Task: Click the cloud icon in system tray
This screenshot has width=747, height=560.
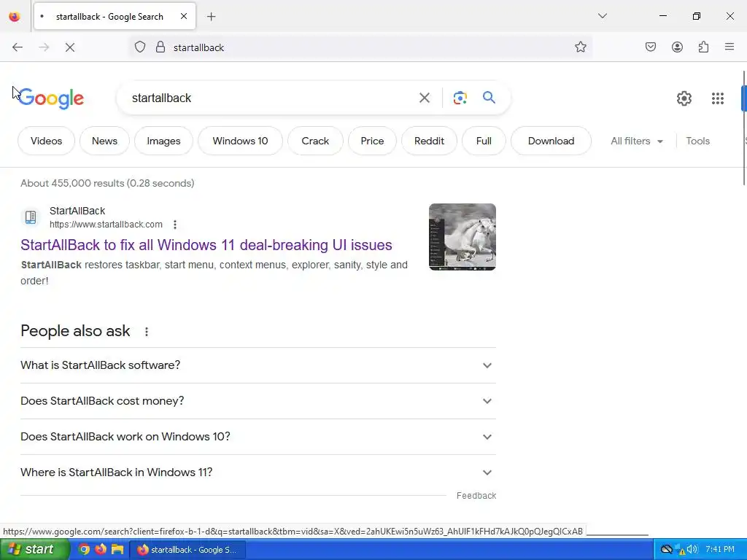Action: (x=666, y=550)
